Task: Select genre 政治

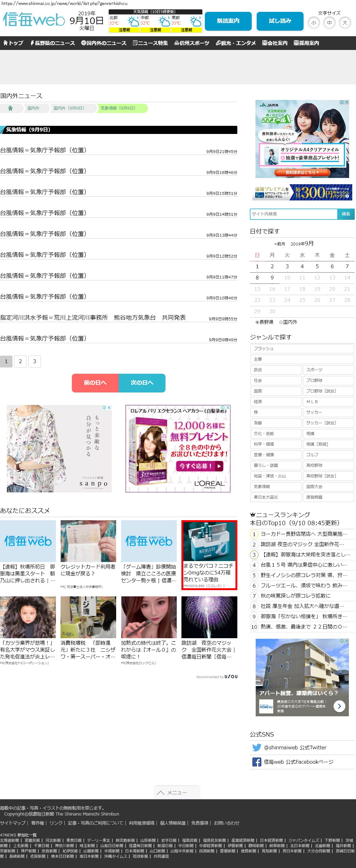Action: 276,370
